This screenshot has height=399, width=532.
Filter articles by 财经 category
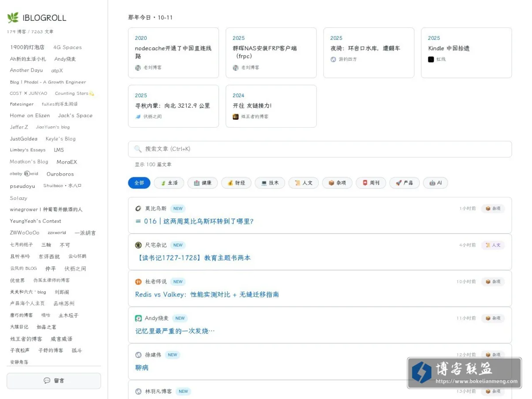click(x=236, y=183)
